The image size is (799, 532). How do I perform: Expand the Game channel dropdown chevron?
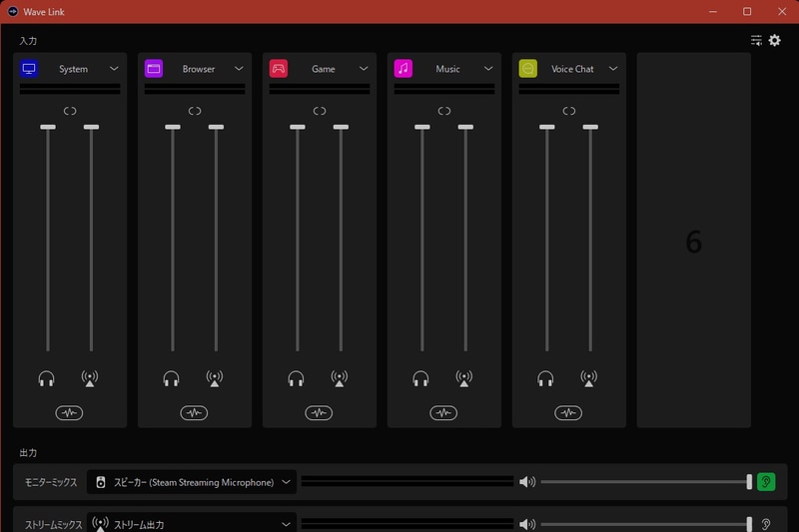click(364, 68)
